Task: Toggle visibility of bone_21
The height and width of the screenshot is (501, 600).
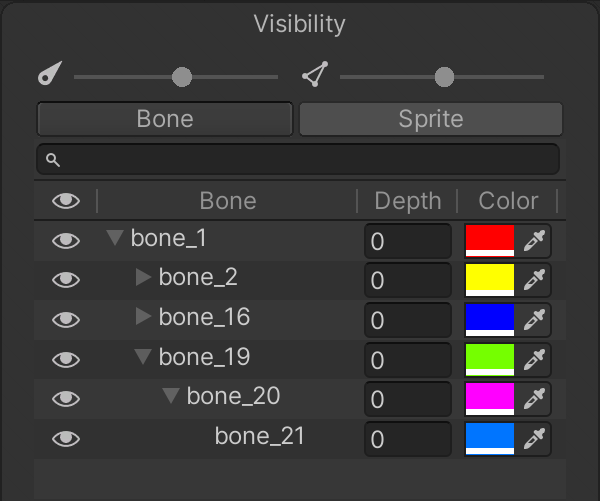Action: coord(66,438)
